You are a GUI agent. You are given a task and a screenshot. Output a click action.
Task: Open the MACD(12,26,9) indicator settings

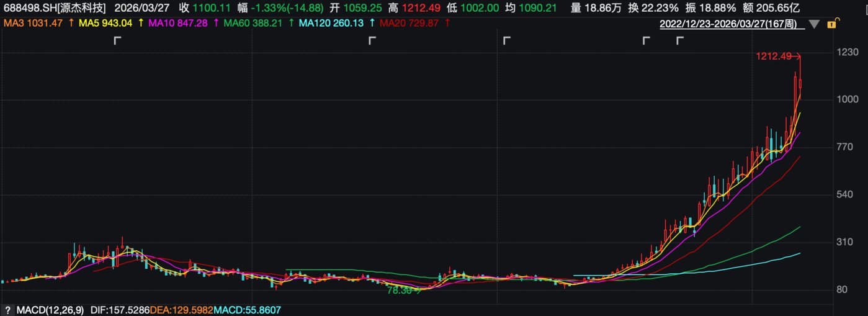click(51, 309)
